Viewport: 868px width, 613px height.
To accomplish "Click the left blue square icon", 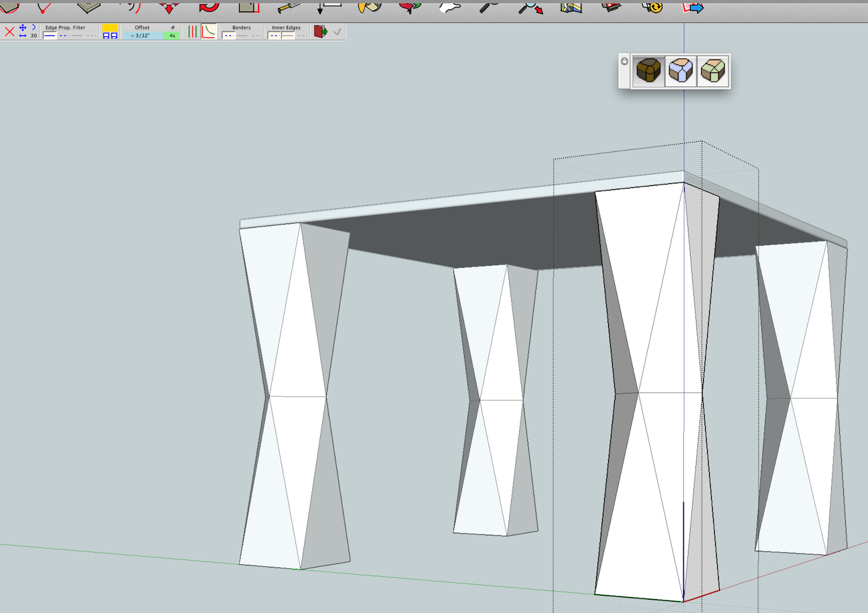I will (x=106, y=35).
